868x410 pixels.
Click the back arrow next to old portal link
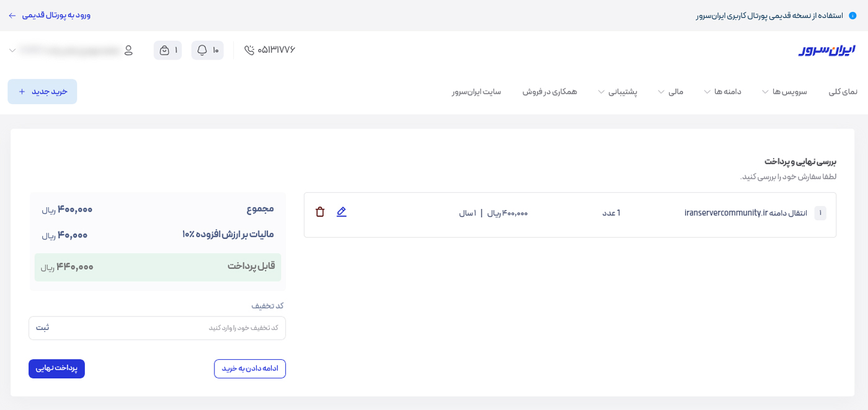point(12,14)
